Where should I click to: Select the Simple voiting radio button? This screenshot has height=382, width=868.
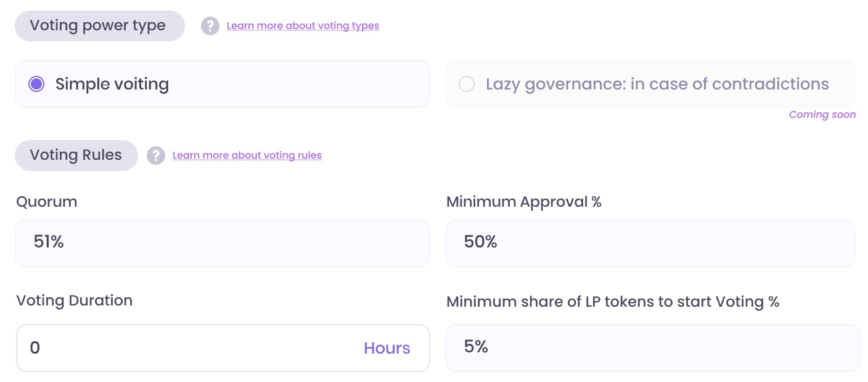[36, 84]
